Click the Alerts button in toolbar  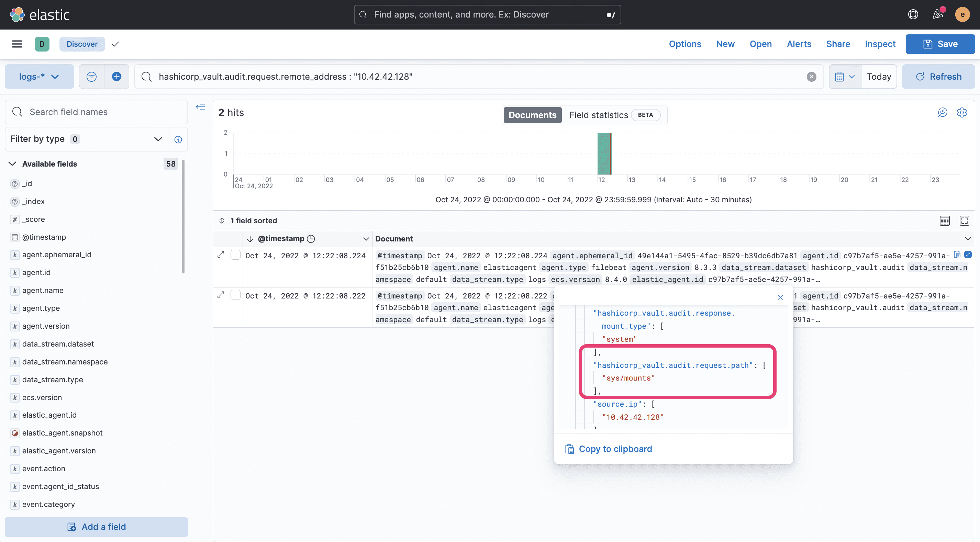(799, 44)
